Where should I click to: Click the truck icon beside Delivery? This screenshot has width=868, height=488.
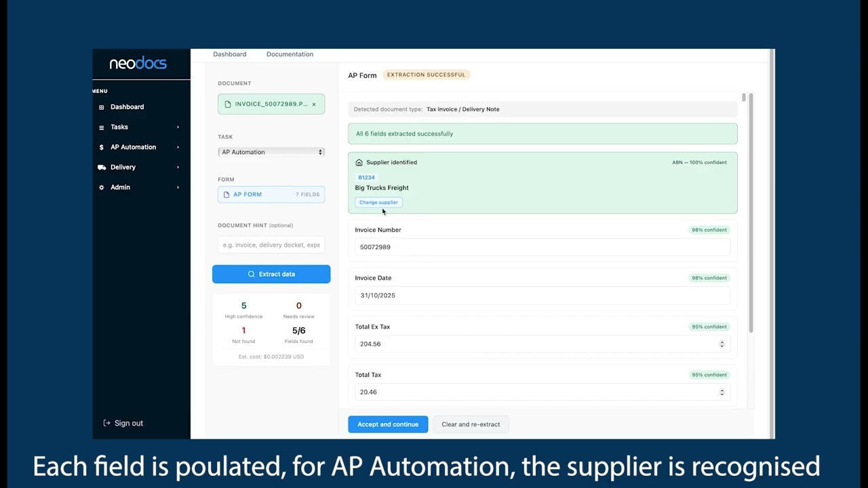[102, 167]
